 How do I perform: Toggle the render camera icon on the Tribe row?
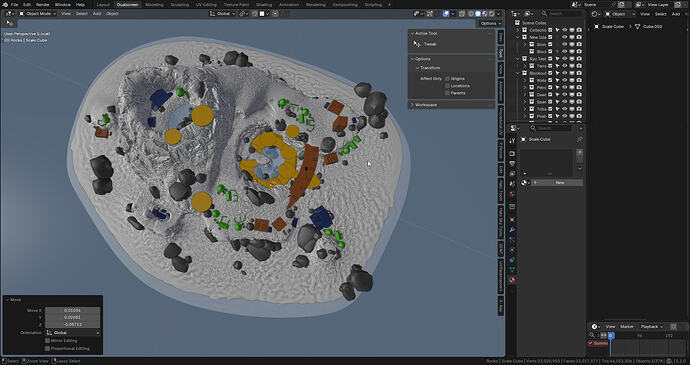point(579,109)
